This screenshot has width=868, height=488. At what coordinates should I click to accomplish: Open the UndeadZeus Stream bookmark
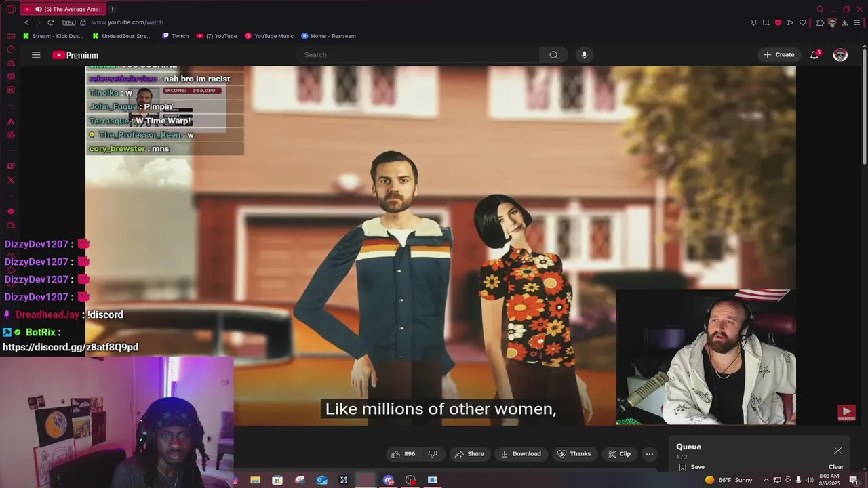tap(123, 36)
